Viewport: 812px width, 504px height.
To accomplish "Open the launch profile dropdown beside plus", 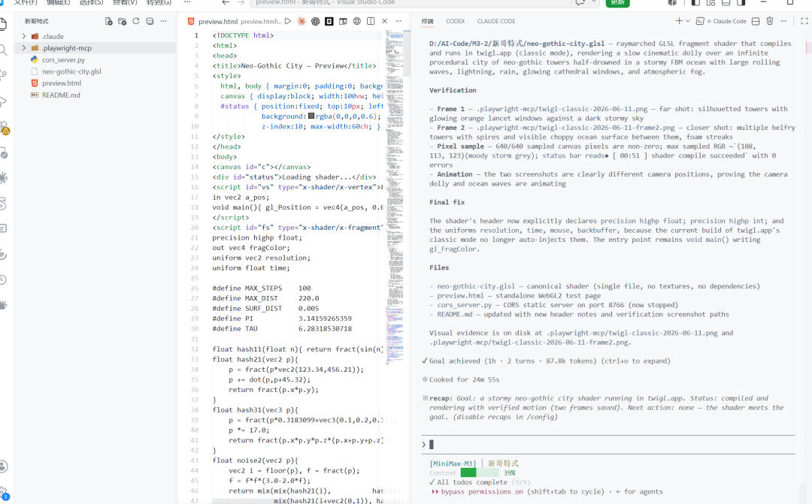I will coord(688,21).
